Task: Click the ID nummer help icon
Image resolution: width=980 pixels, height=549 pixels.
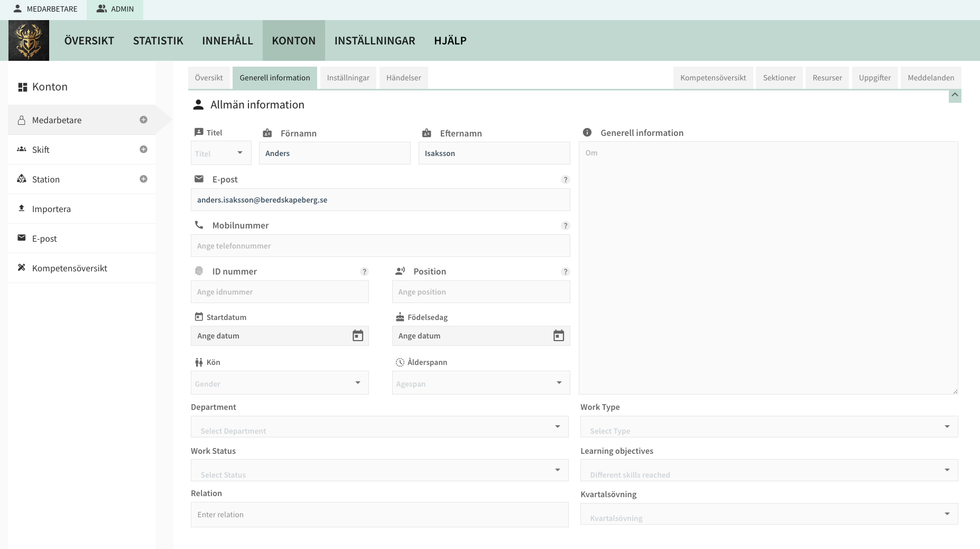Action: [x=364, y=272]
